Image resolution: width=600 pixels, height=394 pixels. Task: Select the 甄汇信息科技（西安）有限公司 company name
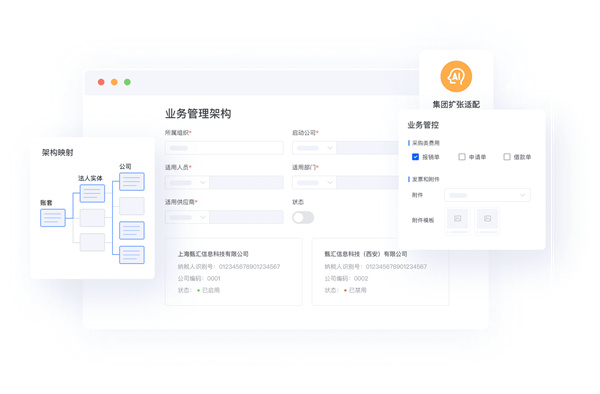pyautogui.click(x=366, y=254)
